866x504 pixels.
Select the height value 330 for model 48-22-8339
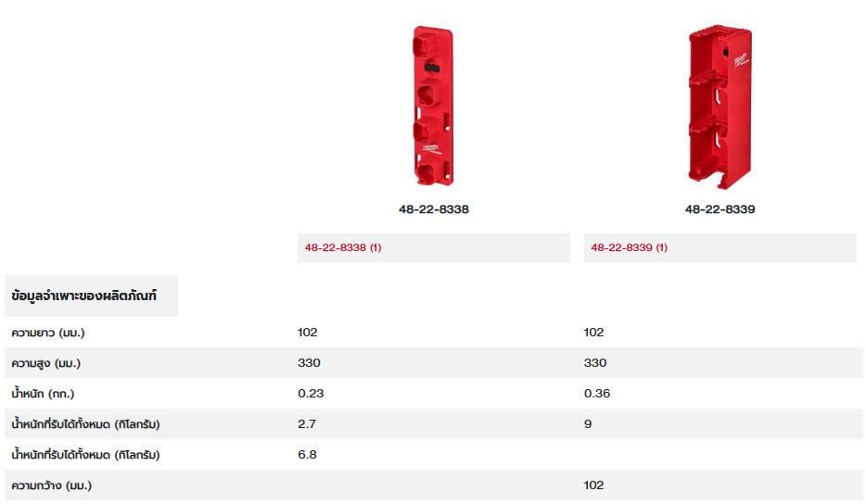click(x=595, y=363)
